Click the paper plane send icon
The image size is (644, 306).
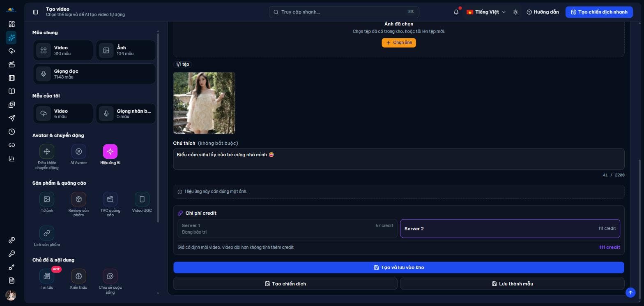point(11,118)
